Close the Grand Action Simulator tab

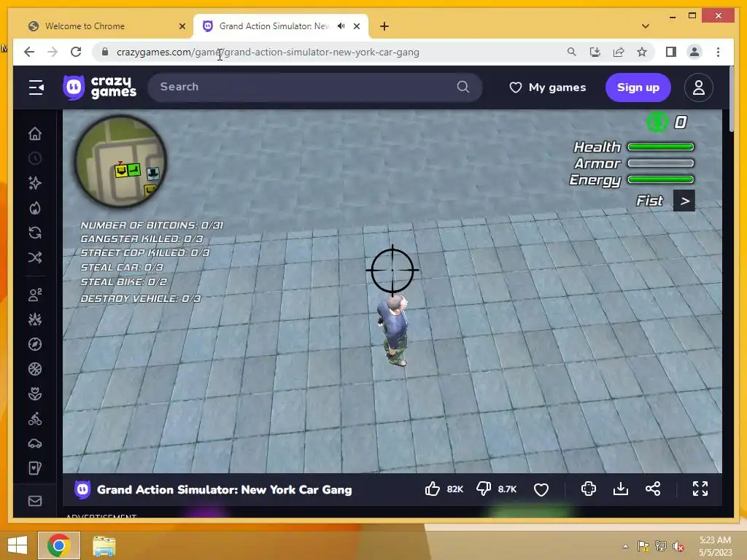(x=356, y=27)
